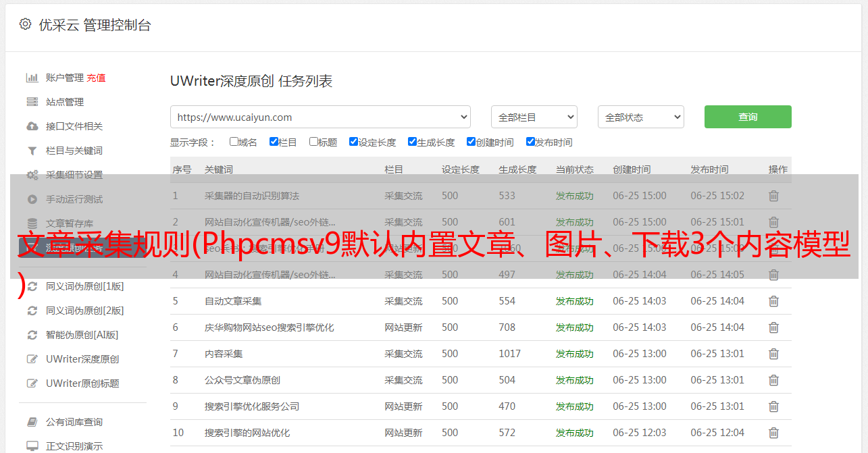This screenshot has width=868, height=453.
Task: Click trash icon for 搜索引擎的网站优化 row
Action: (x=774, y=433)
